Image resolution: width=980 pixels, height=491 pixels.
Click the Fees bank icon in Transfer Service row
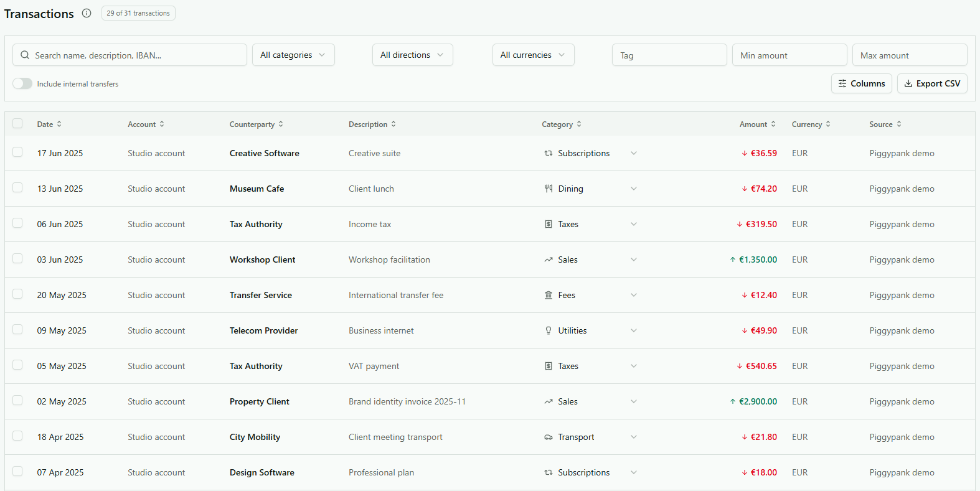(549, 295)
